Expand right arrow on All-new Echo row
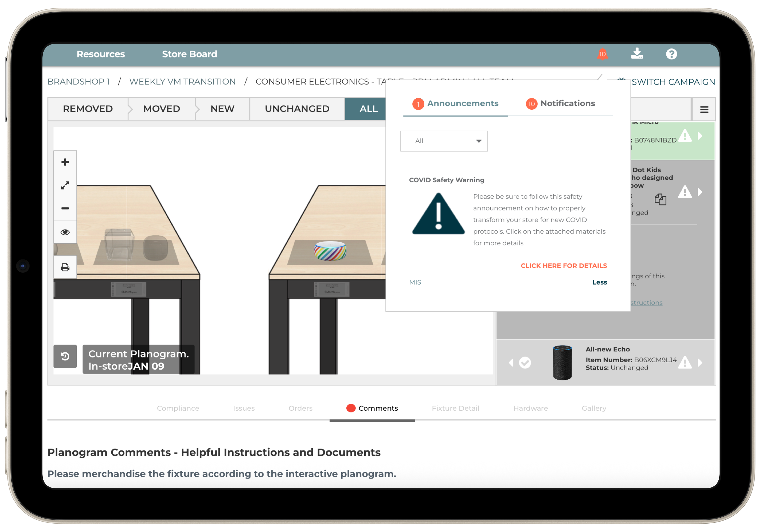The image size is (762, 532). point(700,363)
